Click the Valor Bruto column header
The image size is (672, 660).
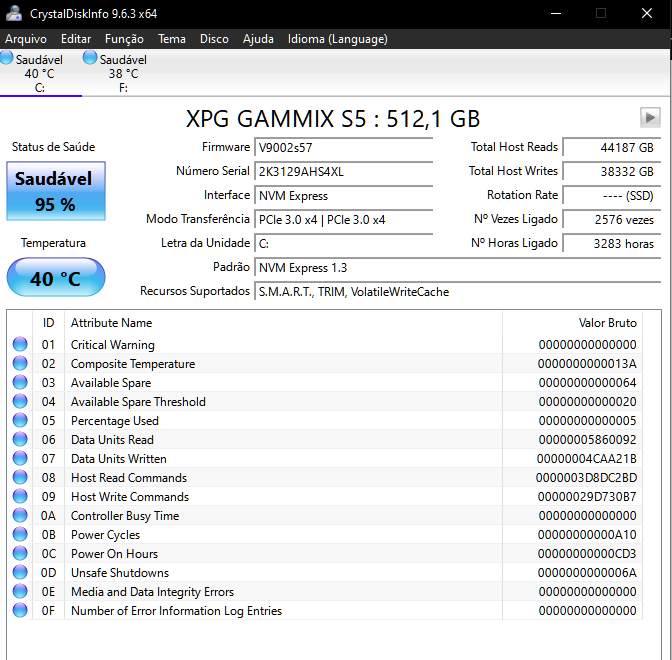point(607,323)
